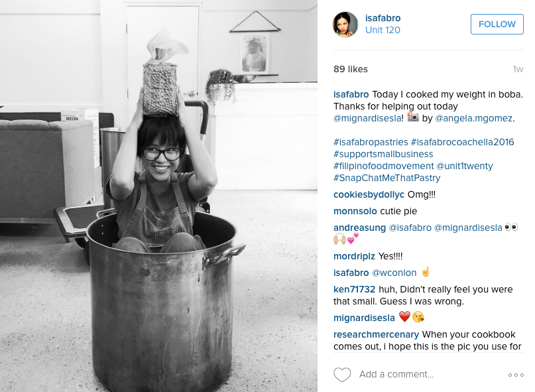Open @angela.mgomez photographer profile

[x=474, y=118]
